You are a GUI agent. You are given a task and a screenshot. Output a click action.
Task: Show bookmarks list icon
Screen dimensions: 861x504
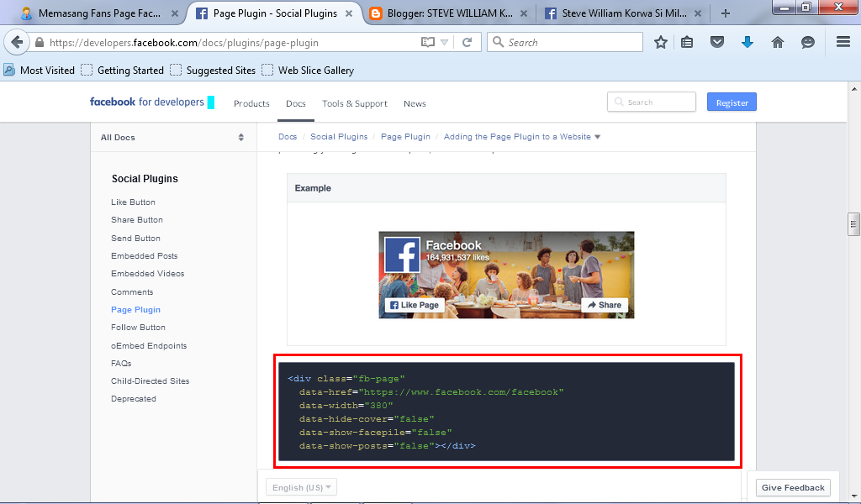687,42
